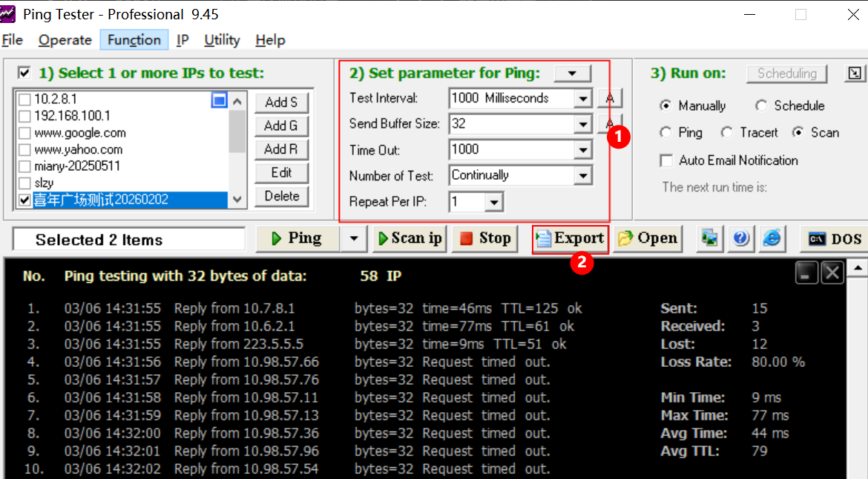The image size is (868, 479).
Task: Open the Number of Test dropdown
Action: point(583,176)
